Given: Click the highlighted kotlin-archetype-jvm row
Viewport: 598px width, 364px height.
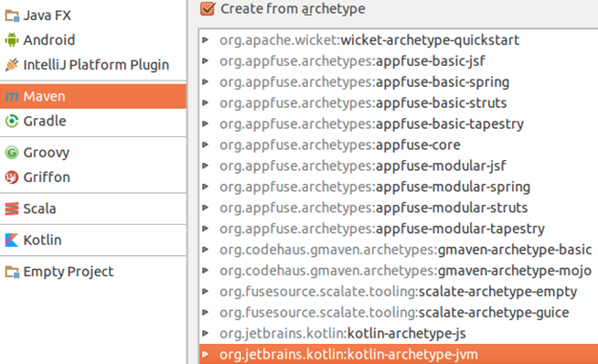Looking at the screenshot, I should click(x=399, y=355).
